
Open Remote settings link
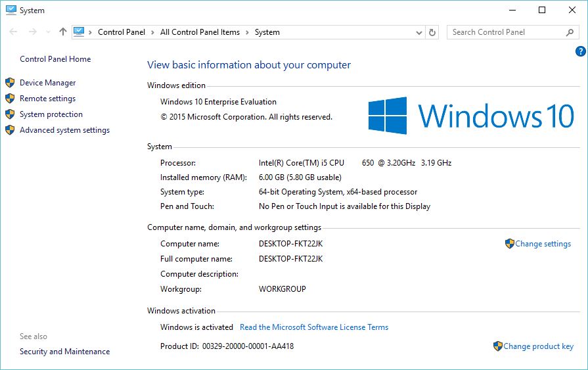coord(47,99)
